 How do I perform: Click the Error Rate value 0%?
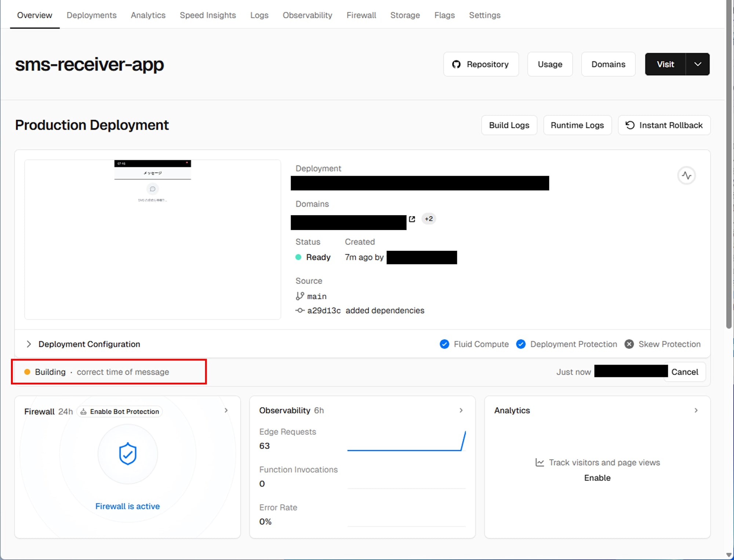[x=265, y=521]
